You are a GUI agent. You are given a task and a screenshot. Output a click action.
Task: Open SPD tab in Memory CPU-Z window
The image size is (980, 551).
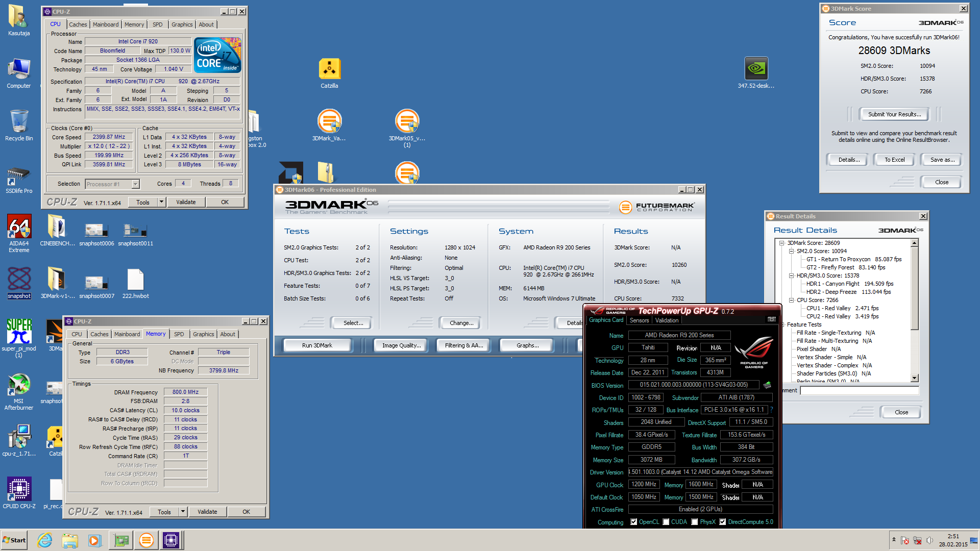coord(179,334)
